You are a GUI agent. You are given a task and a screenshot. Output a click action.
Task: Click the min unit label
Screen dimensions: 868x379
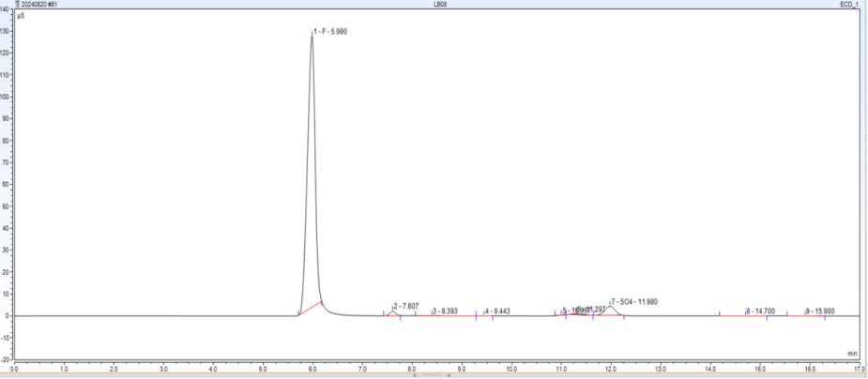tap(851, 354)
